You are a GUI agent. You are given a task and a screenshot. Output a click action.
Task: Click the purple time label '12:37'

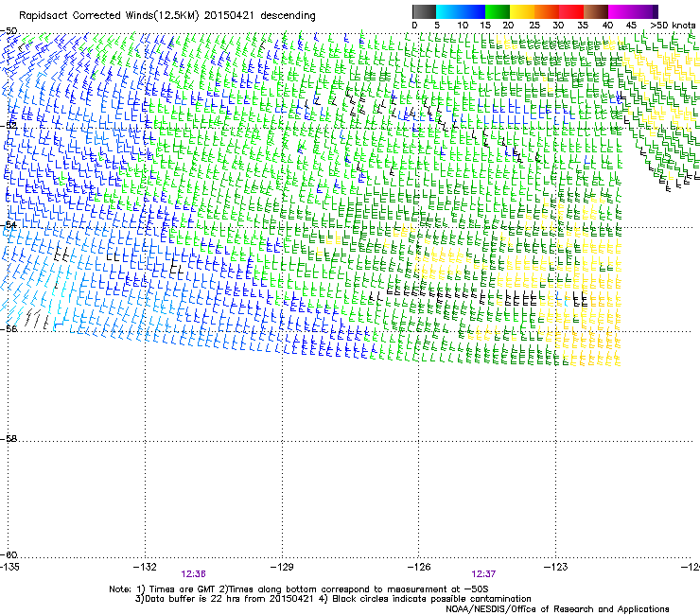click(483, 574)
